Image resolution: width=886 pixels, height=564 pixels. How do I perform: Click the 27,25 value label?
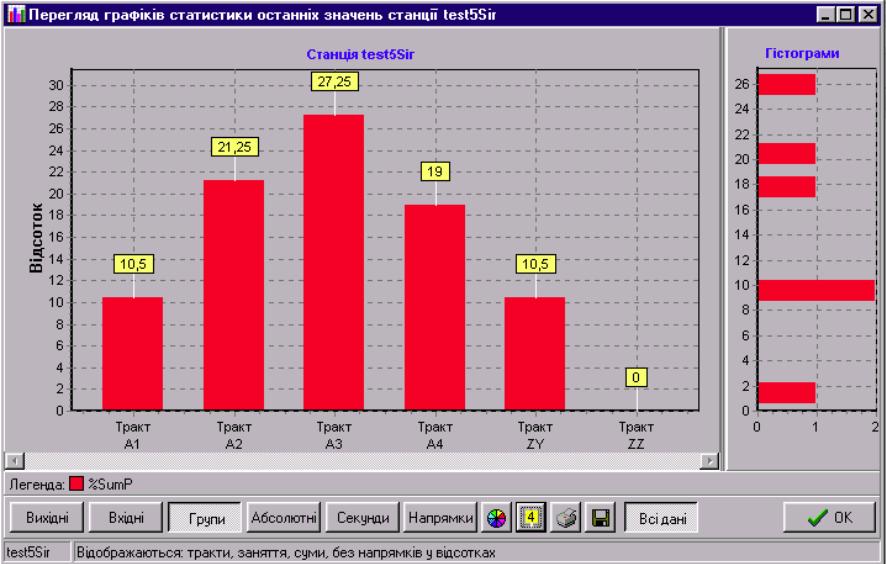click(335, 81)
